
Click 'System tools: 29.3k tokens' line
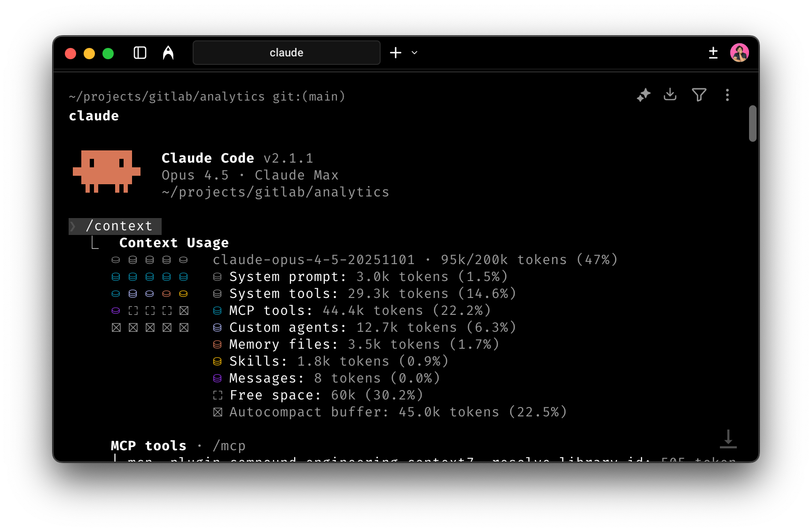pos(365,294)
